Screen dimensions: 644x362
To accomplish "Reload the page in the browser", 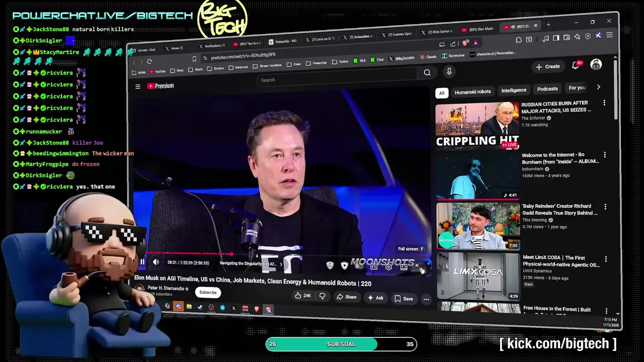I will tap(149, 61).
